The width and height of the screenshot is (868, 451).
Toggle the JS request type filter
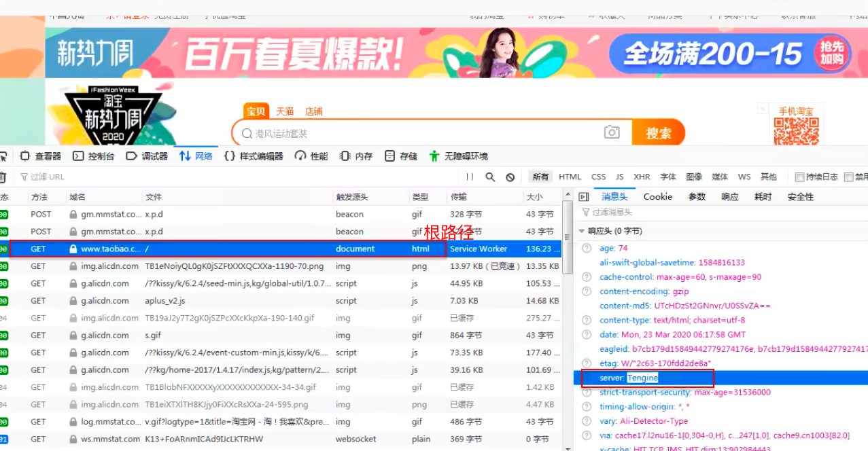click(x=620, y=177)
